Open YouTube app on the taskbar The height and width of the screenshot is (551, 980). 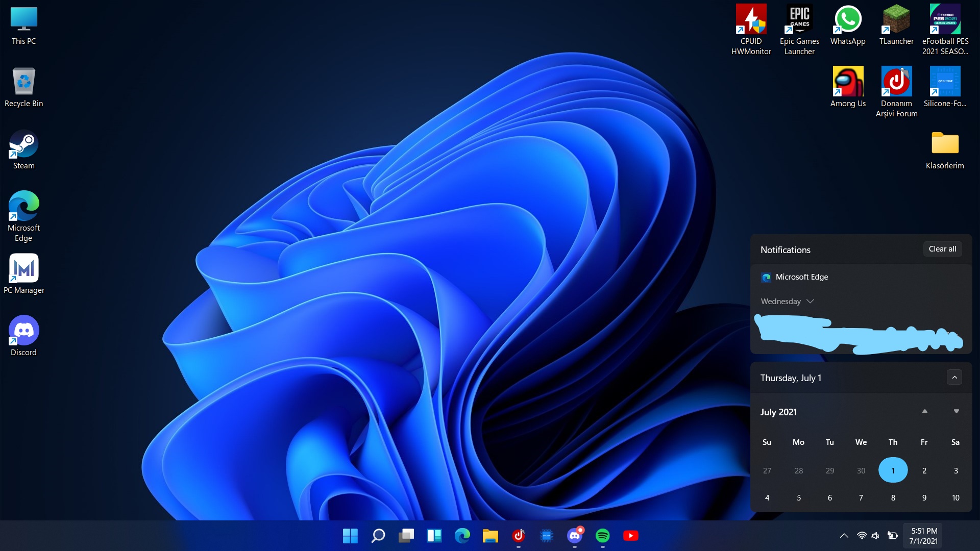[x=631, y=536]
